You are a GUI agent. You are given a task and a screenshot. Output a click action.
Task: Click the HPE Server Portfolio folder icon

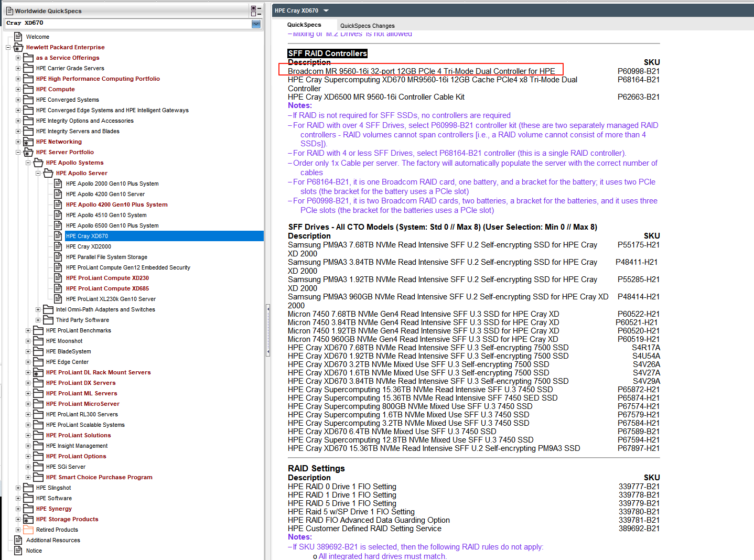[28, 152]
